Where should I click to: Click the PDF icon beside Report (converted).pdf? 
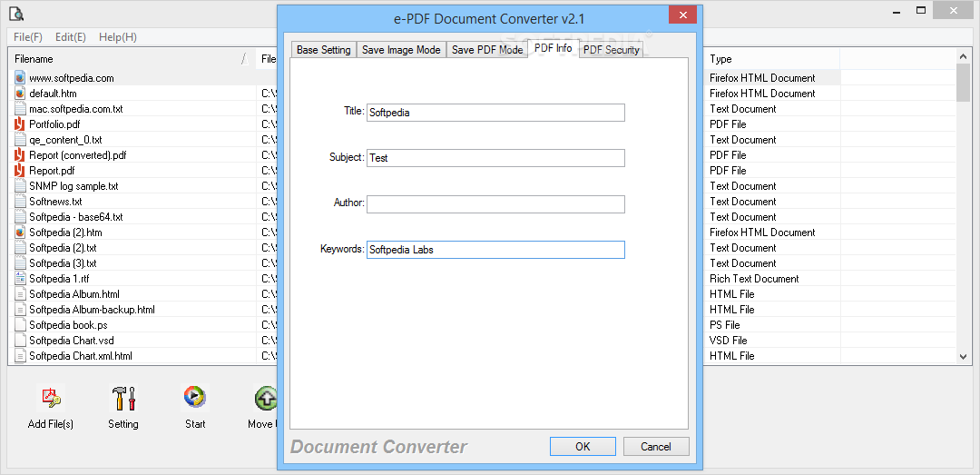pos(20,155)
